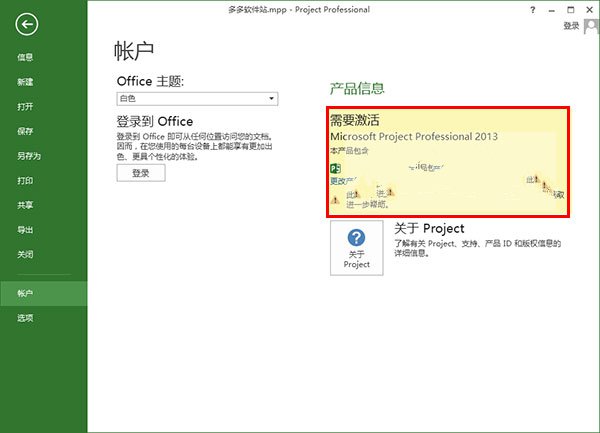The width and height of the screenshot is (600, 433).
Task: Open Help with the question mark icon
Action: [533, 10]
